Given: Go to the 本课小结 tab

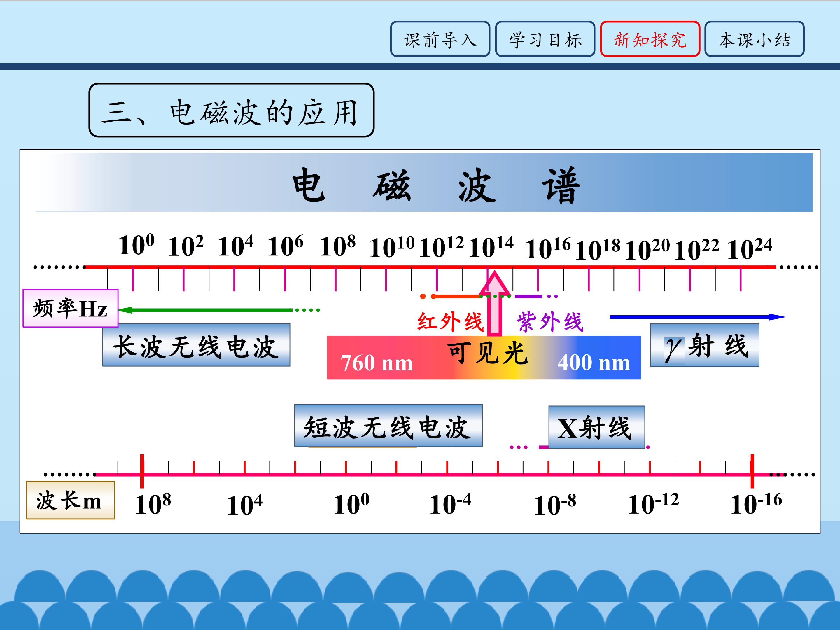Looking at the screenshot, I should pyautogui.click(x=754, y=39).
